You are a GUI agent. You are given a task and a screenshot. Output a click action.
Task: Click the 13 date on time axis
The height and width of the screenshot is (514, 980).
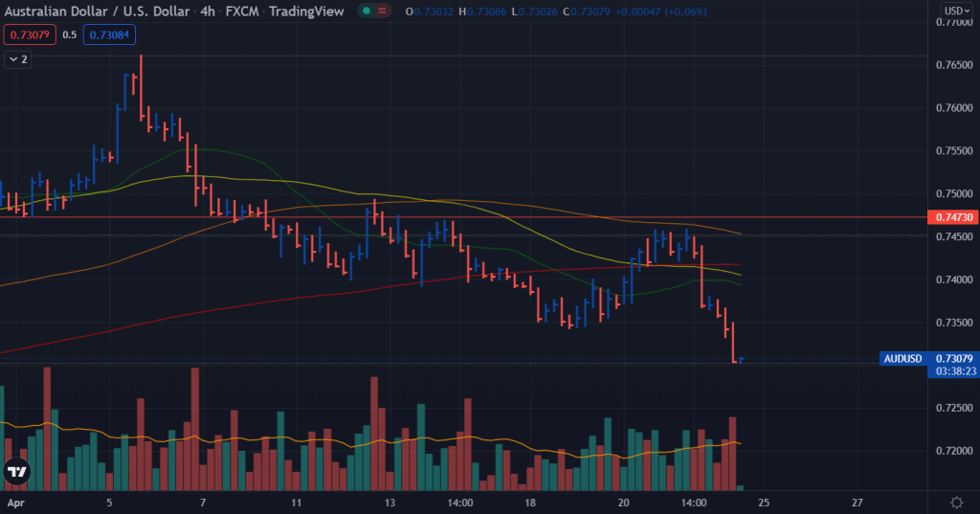click(390, 503)
